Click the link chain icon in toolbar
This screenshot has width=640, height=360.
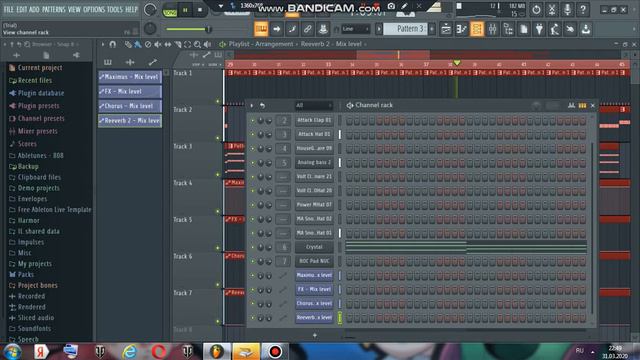[307, 29]
